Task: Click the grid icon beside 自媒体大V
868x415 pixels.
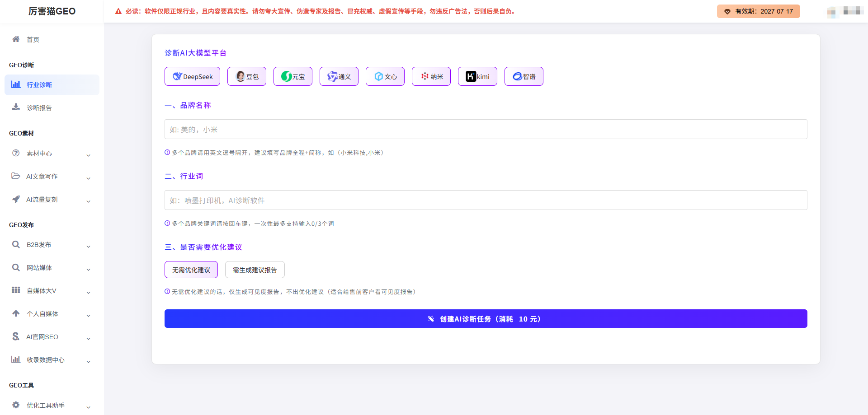Action: (16, 290)
